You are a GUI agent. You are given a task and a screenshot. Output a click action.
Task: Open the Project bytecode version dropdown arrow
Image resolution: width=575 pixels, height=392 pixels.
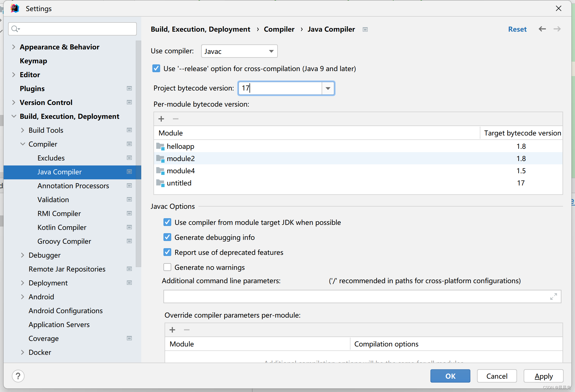[328, 88]
